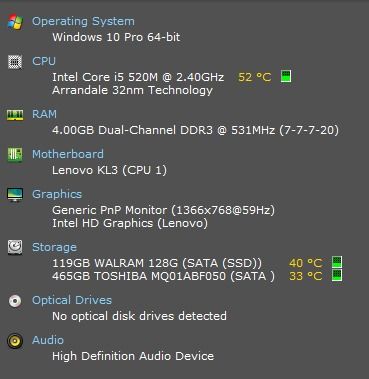Open the Operating System section link

[x=83, y=21]
